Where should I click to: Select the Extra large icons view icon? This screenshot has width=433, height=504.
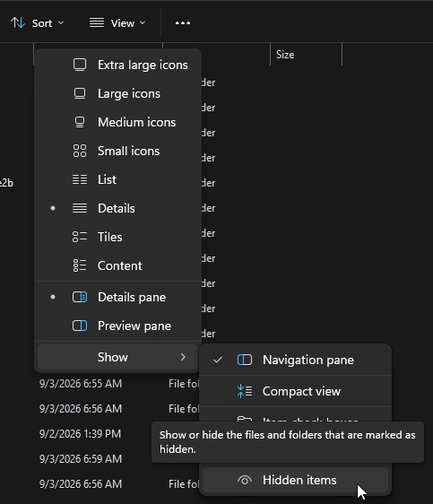click(80, 65)
